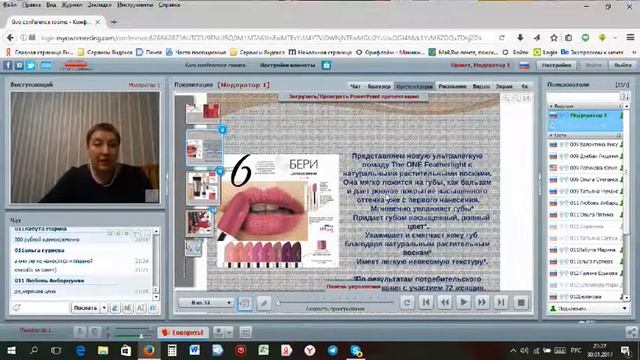Open the Facebook share icon
640x360 pixels.
(x=8, y=65)
